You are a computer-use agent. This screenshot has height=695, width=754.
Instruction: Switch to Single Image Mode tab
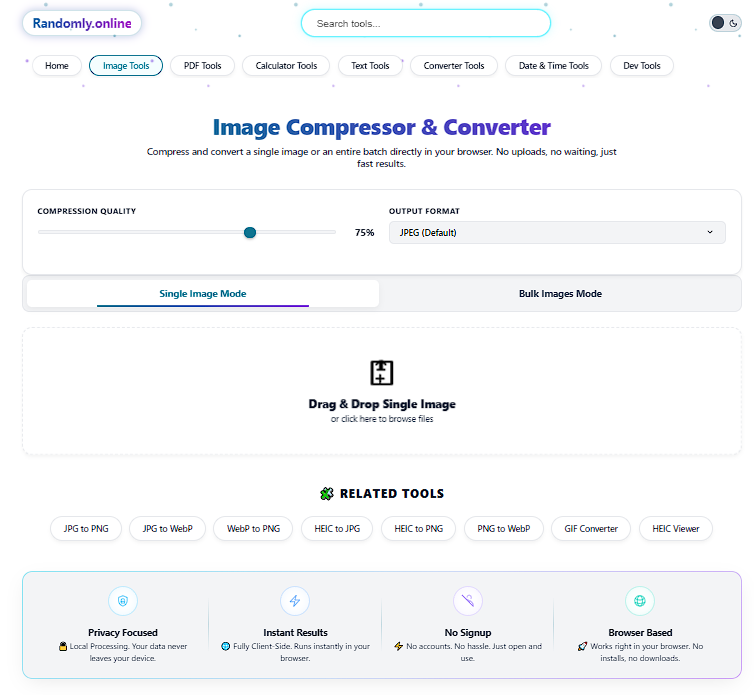click(x=202, y=293)
